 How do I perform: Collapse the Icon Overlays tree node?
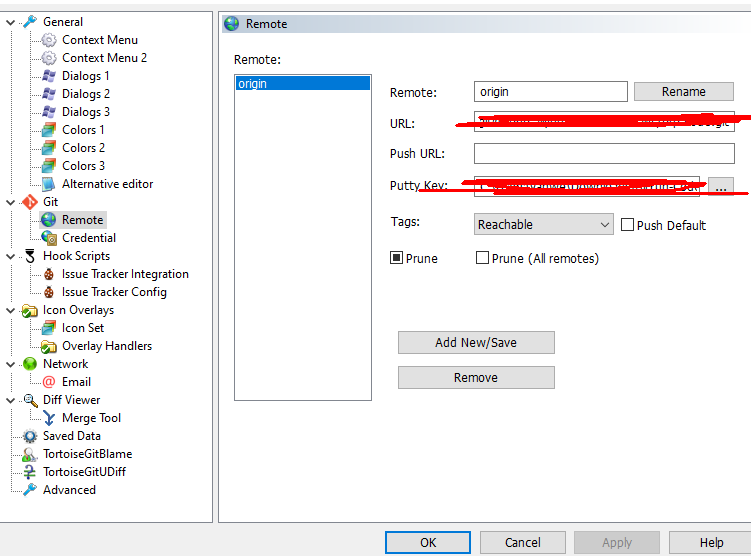click(10, 310)
